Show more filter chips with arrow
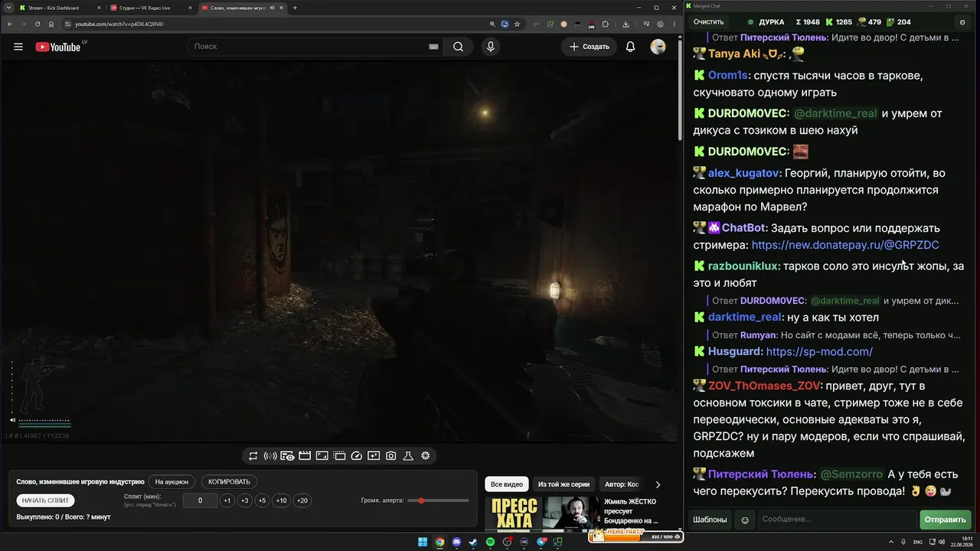 pyautogui.click(x=658, y=484)
